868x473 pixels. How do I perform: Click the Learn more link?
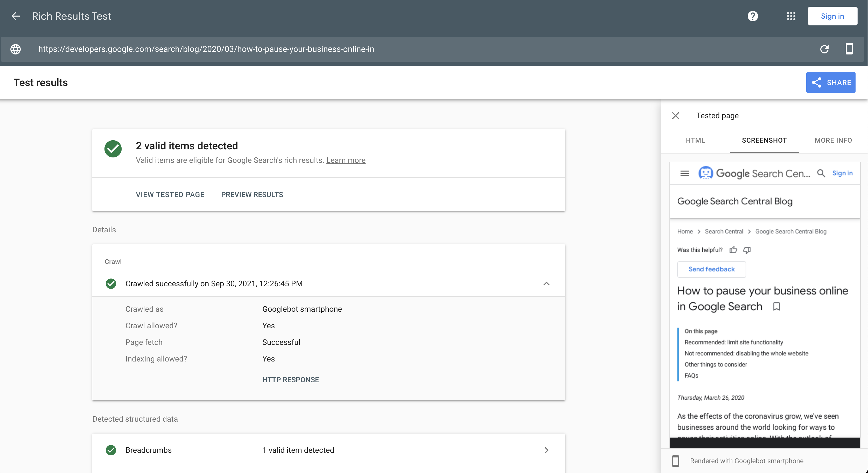tap(346, 159)
